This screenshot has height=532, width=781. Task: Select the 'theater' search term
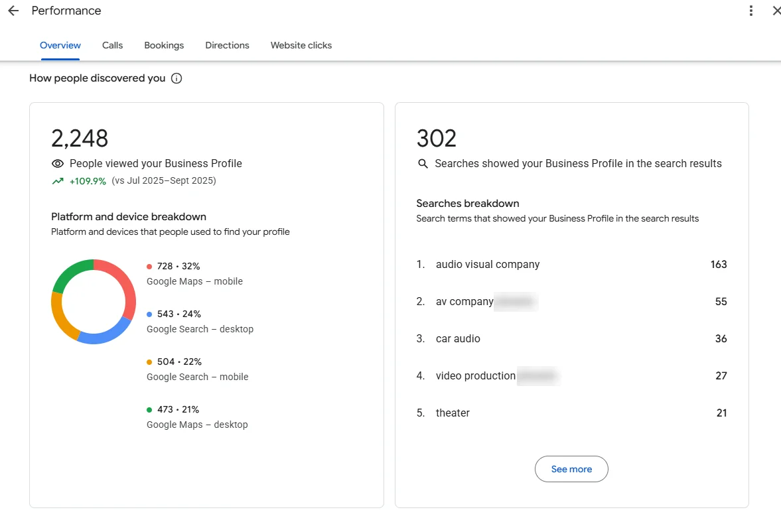[x=453, y=413]
